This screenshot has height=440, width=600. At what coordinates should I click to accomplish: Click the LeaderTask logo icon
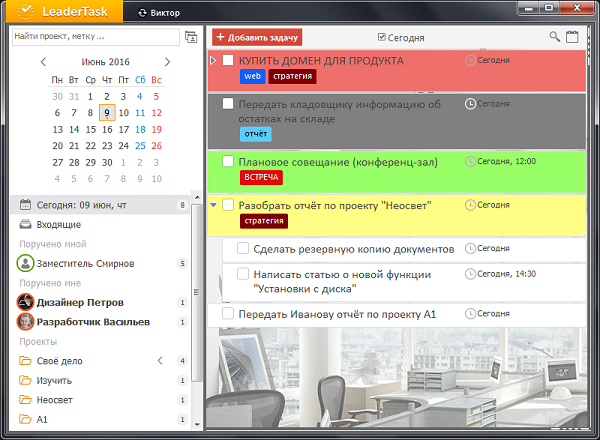[25, 11]
